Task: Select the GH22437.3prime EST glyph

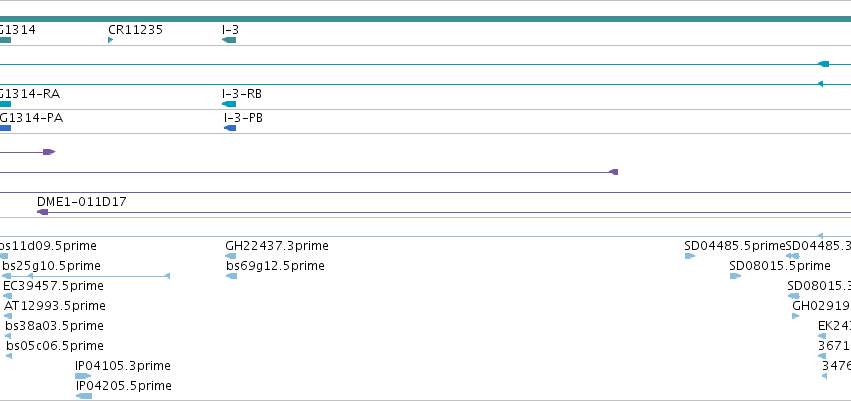Action: point(231,256)
